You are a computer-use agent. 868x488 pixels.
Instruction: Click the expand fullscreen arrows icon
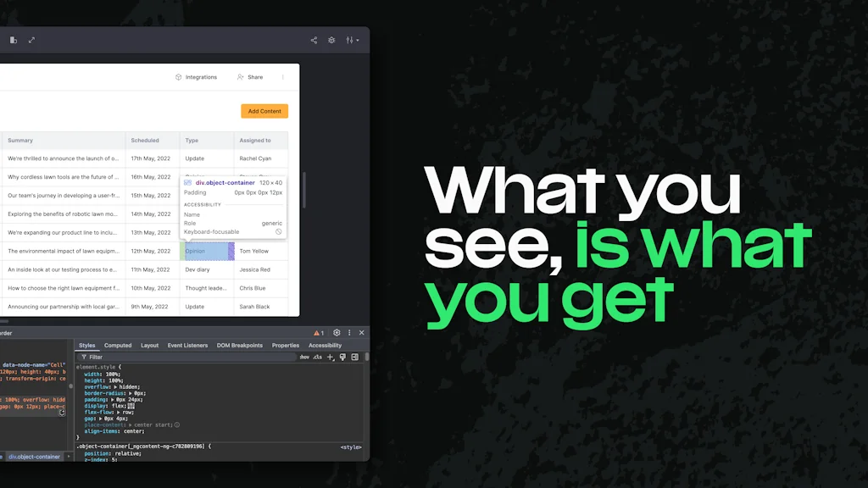tap(31, 40)
